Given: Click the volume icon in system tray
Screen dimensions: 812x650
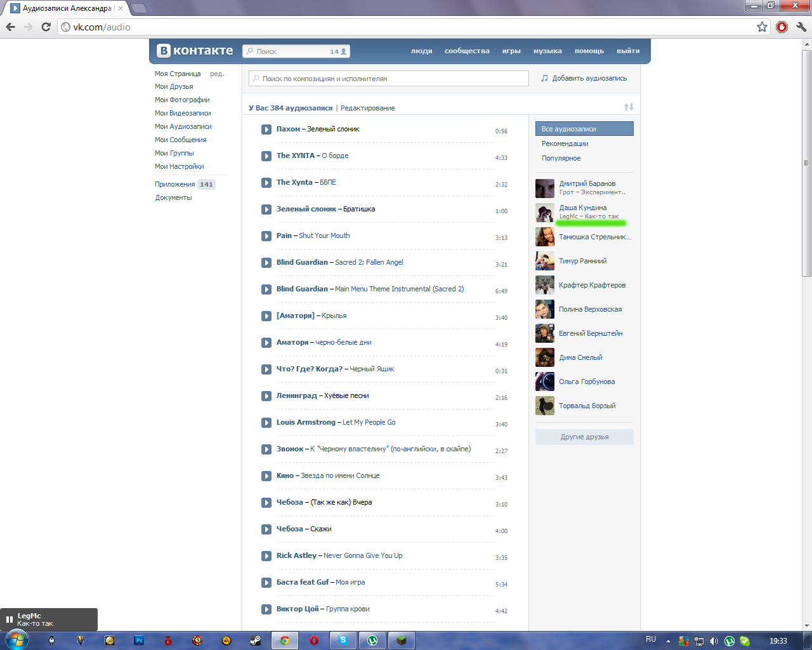Looking at the screenshot, I should click(x=714, y=641).
